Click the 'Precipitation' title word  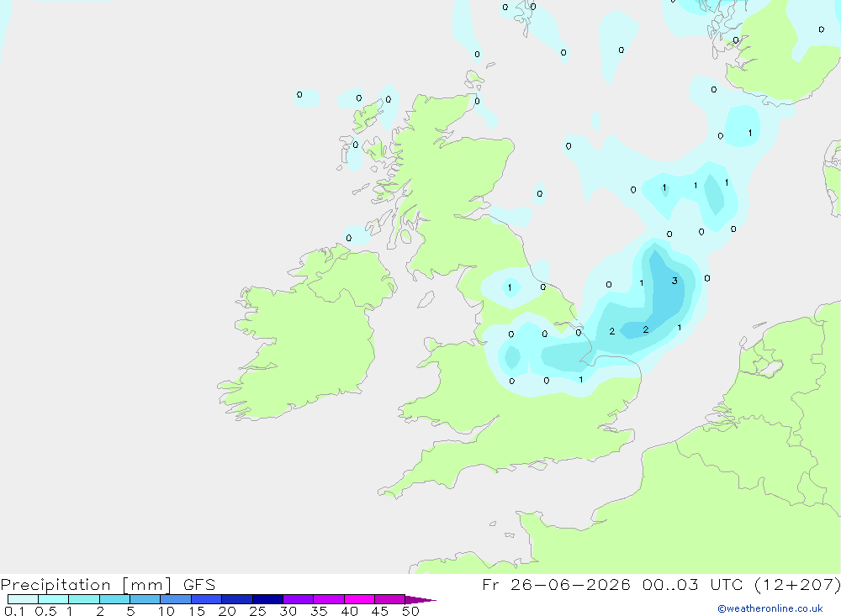tap(56, 584)
